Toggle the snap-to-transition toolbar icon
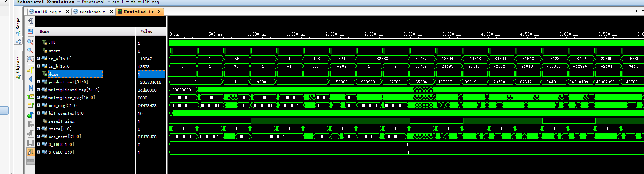Screen dimensions: 644x174 point(30,152)
